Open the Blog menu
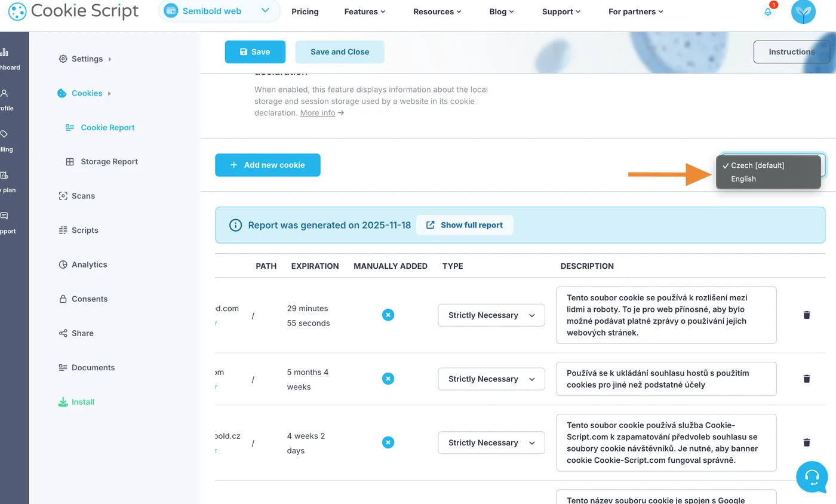The image size is (836, 504). (502, 11)
